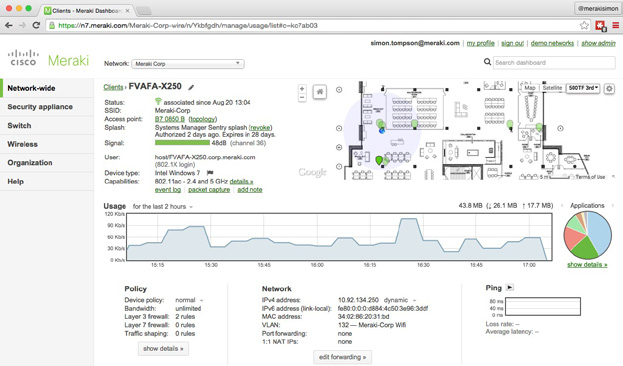This screenshot has height=366, width=623.
Task: Click the map home button
Action: coord(319,92)
